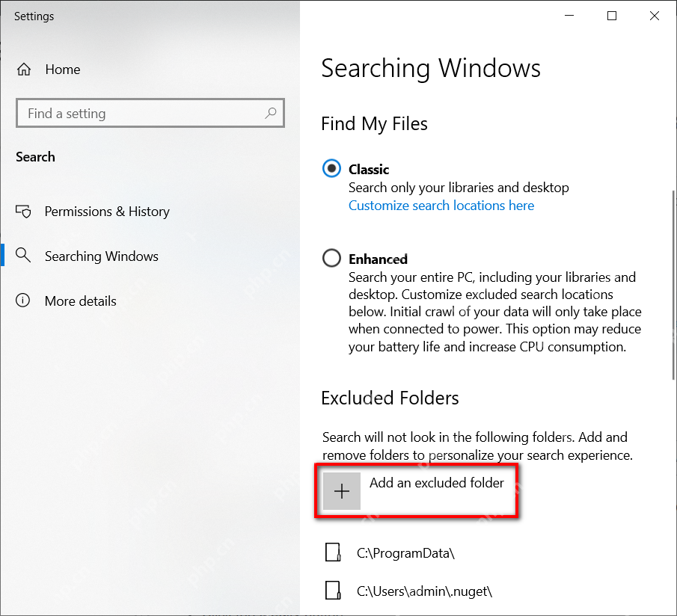Viewport: 677px width, 616px height.
Task: Maximize the Settings window
Action: point(612,16)
